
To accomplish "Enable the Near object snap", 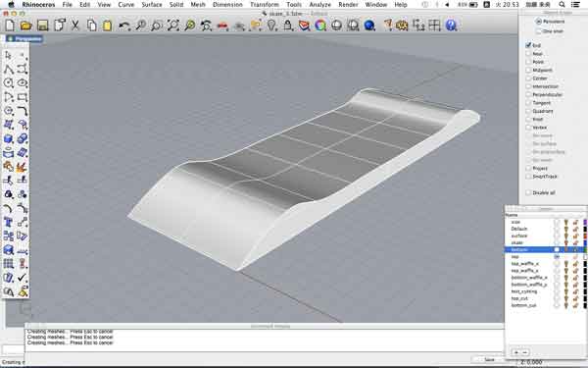I will click(x=528, y=53).
